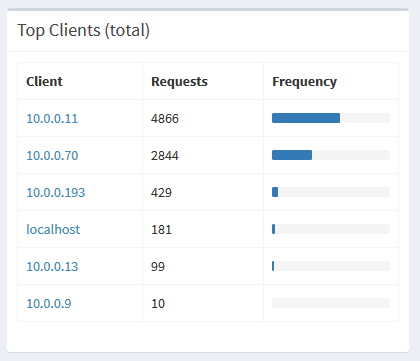Open client link 10.0.0.13
This screenshot has height=361, width=420.
pyautogui.click(x=52, y=266)
